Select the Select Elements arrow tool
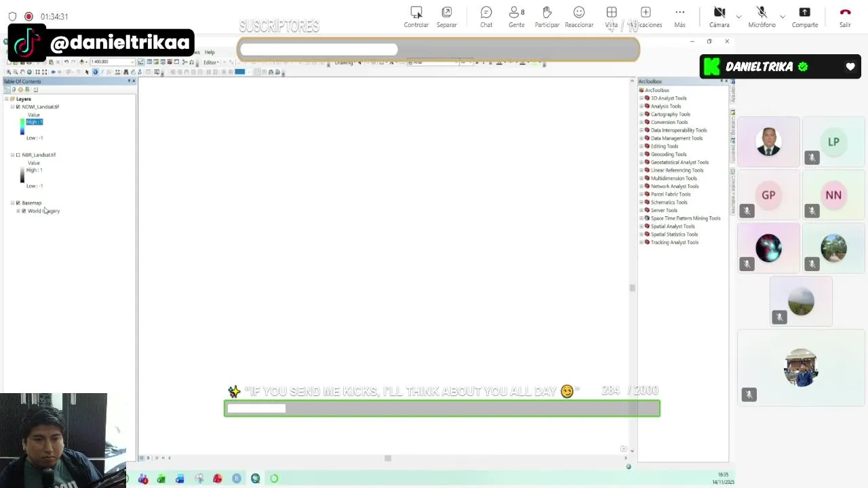The width and height of the screenshot is (868, 488). pyautogui.click(x=87, y=72)
